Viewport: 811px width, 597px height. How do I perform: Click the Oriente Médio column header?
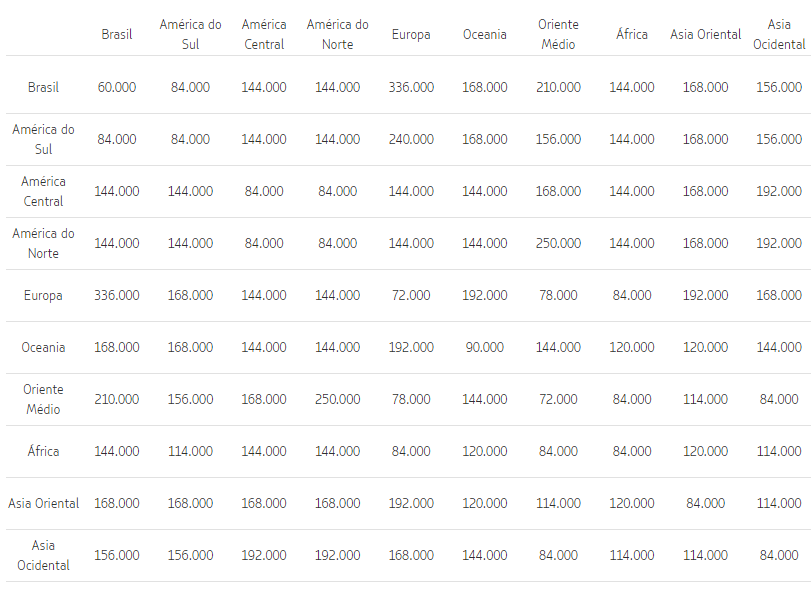tap(558, 34)
